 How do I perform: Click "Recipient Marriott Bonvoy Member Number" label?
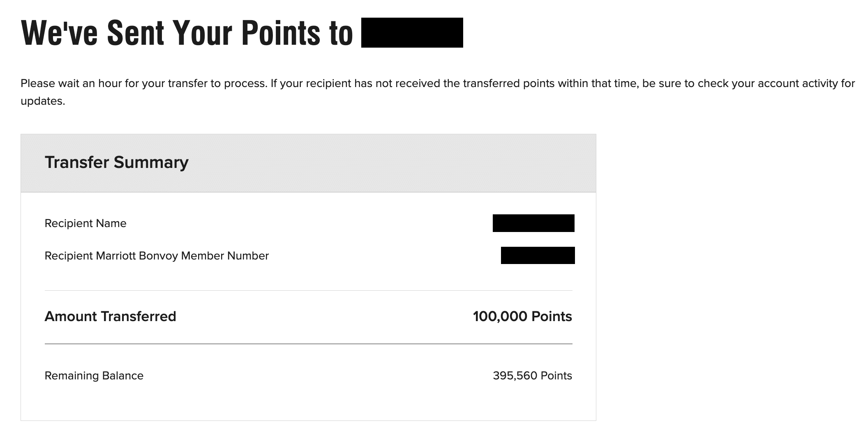click(157, 256)
